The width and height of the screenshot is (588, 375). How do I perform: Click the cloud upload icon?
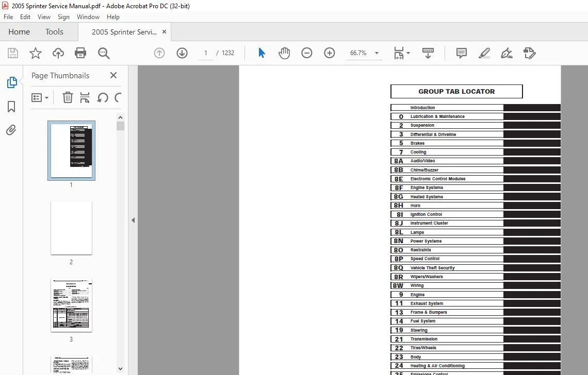coord(58,53)
